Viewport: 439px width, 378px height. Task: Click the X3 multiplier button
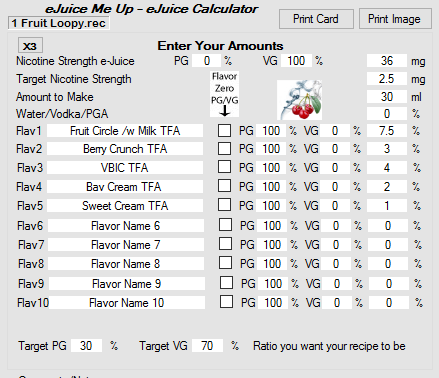[30, 46]
